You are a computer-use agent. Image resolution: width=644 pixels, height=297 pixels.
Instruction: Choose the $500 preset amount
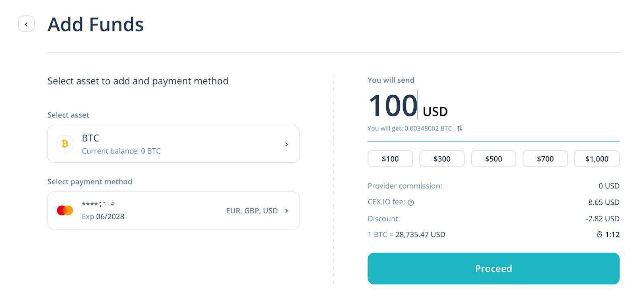[x=493, y=159]
